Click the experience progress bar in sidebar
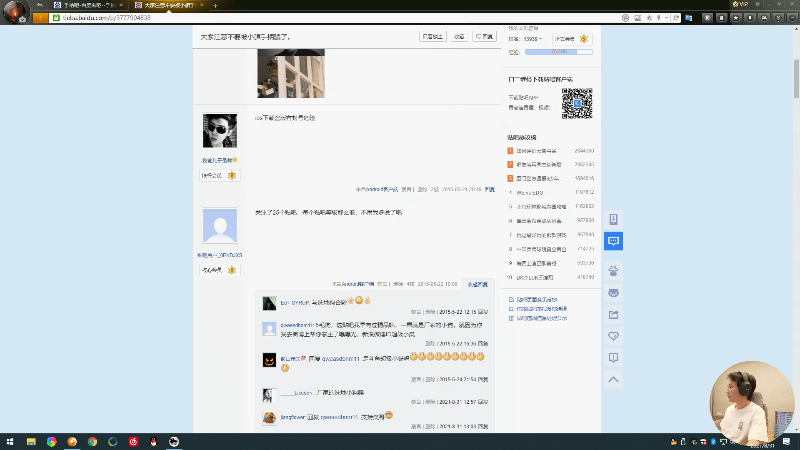Screen dimensions: 800x450 (559, 52)
